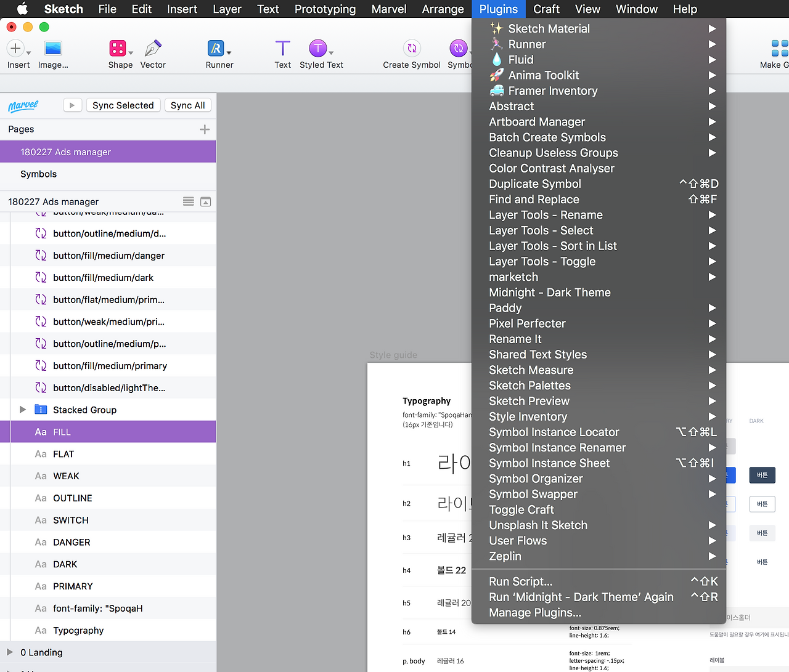The width and height of the screenshot is (789, 672).
Task: Click the Marvel logo in the sidebar
Action: click(23, 105)
